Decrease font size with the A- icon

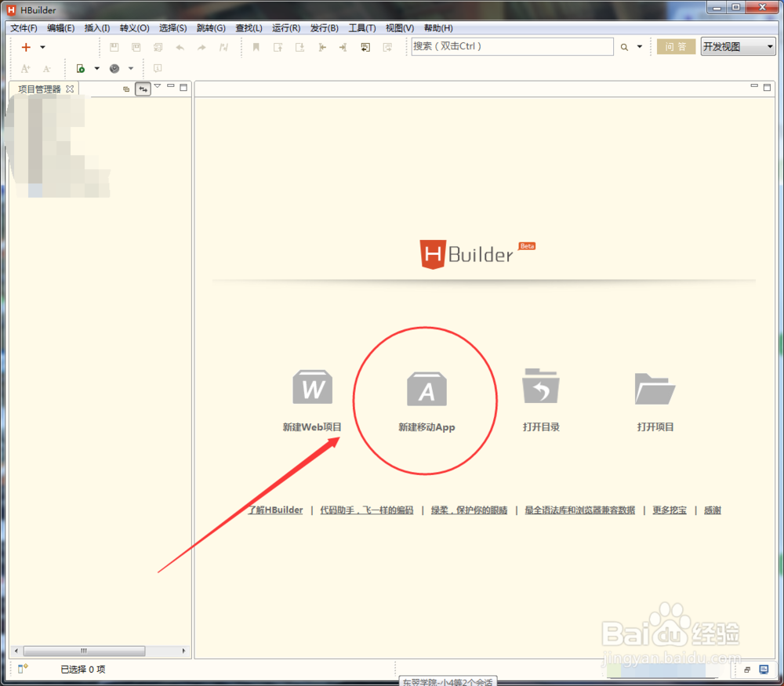46,68
